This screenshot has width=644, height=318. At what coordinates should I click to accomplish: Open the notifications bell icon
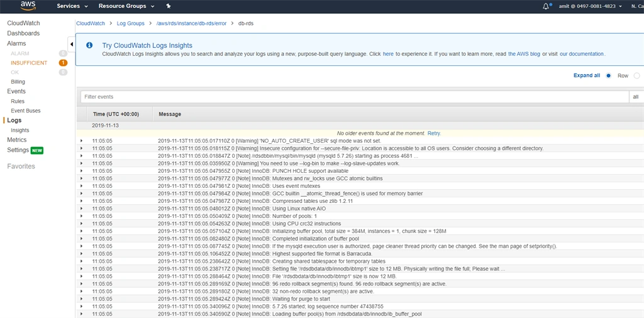tap(546, 6)
